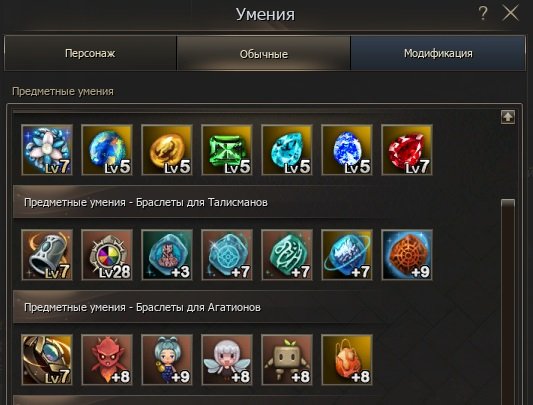
Task: Select the red ruby Lv7 gem skill
Action: click(x=407, y=150)
